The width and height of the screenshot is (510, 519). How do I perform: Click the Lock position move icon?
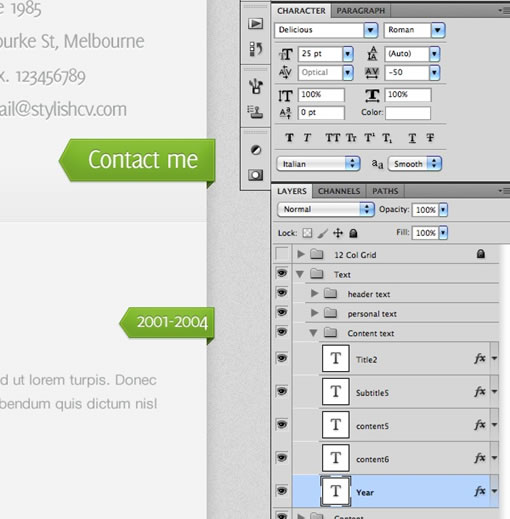point(338,233)
